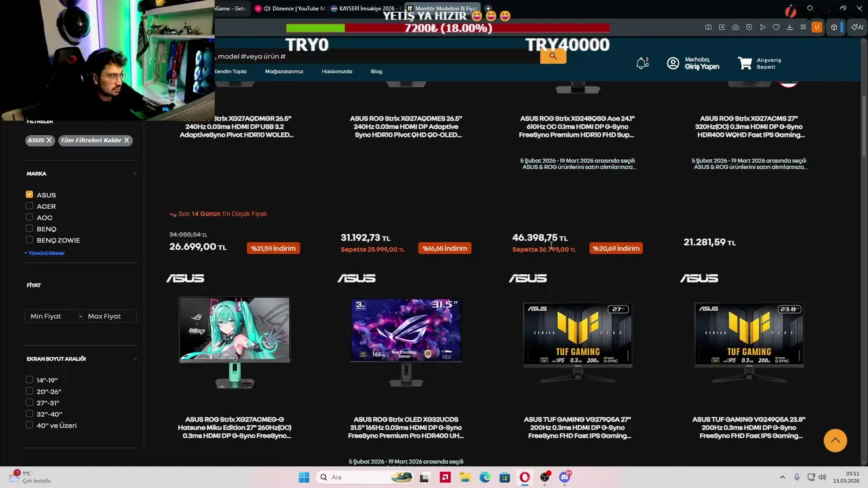The width and height of the screenshot is (868, 488).
Task: Uncheck the ASUS brand checkbox
Action: (29, 195)
